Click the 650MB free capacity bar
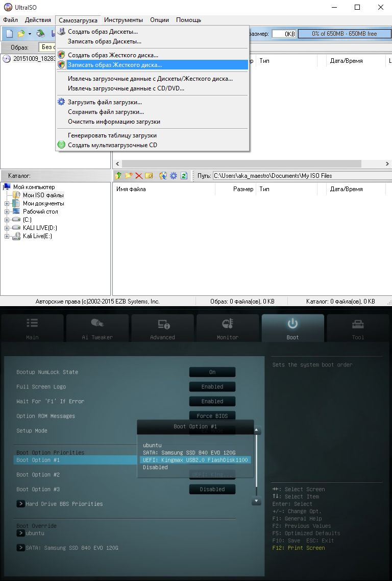This screenshot has width=392, height=581. [x=344, y=34]
